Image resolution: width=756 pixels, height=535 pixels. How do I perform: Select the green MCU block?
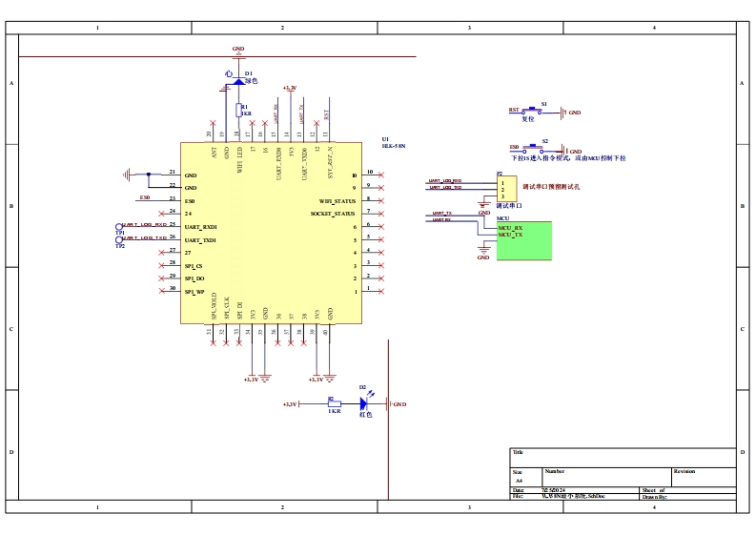click(x=524, y=240)
